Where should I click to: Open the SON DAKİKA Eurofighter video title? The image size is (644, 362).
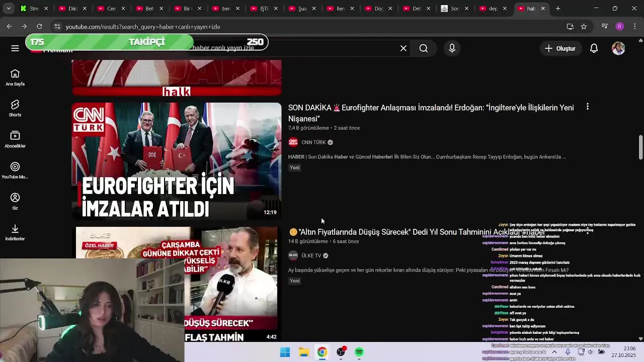click(x=431, y=113)
